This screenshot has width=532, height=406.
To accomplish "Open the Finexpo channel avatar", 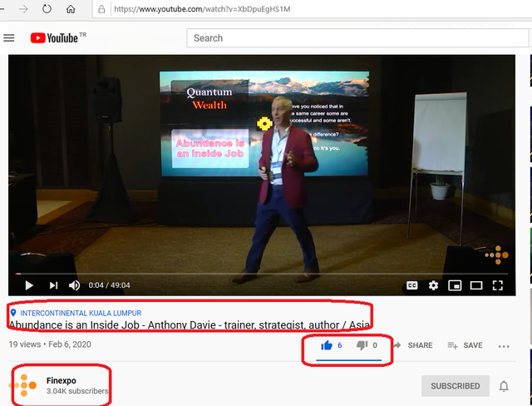I will coord(23,385).
